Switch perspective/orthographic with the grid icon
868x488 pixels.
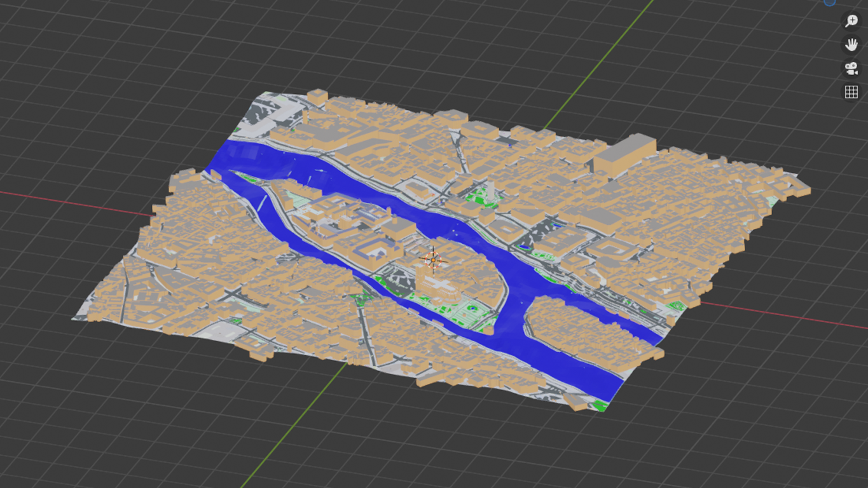(x=851, y=91)
